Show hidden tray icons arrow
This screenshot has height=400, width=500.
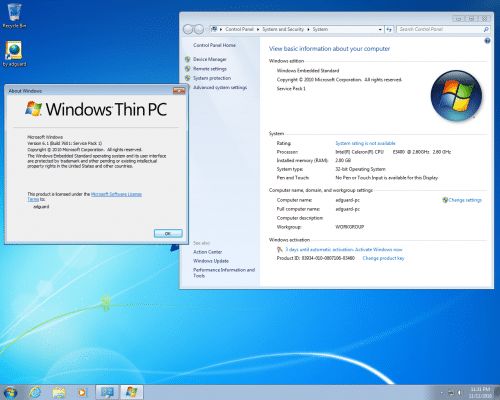click(442, 393)
